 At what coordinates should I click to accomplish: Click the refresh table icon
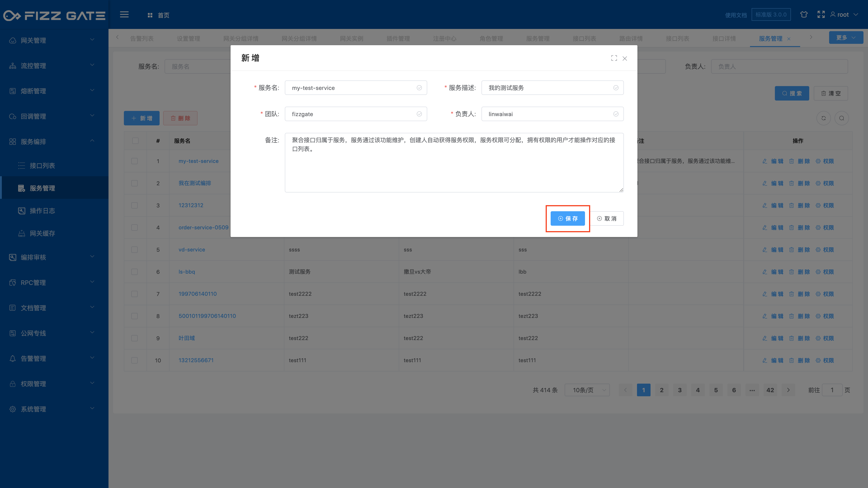tap(823, 118)
